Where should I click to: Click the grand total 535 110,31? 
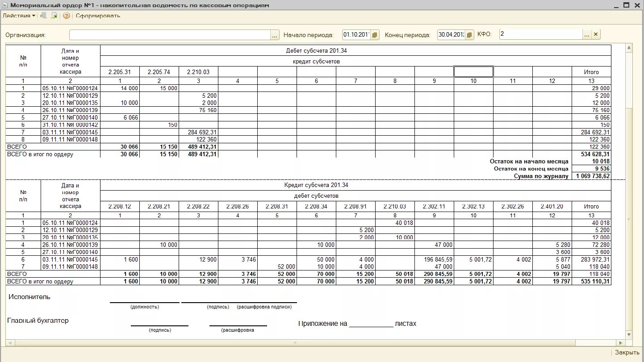[595, 282]
